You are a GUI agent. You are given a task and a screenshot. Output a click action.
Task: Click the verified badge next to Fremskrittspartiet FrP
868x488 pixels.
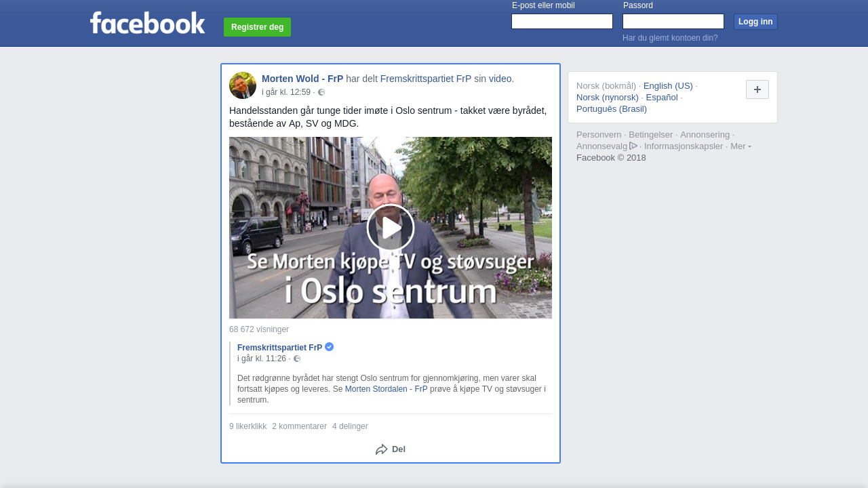click(x=330, y=347)
